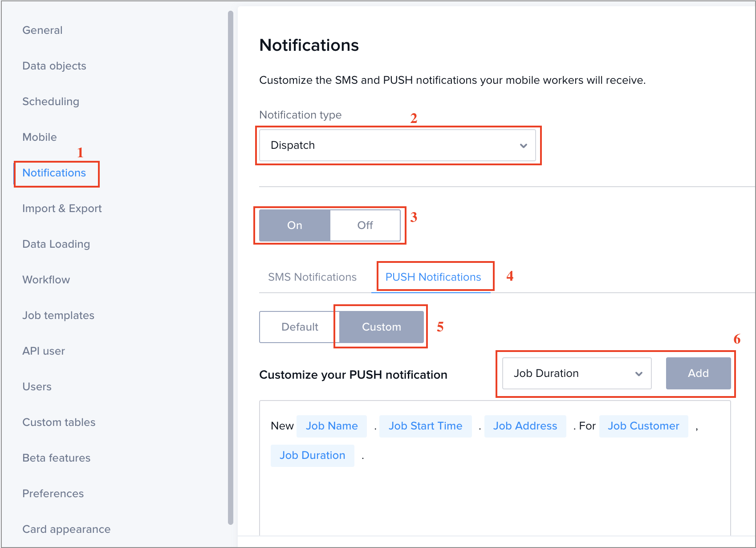Switch to the SMS Notifications tab
This screenshot has width=756, height=548.
(x=312, y=277)
